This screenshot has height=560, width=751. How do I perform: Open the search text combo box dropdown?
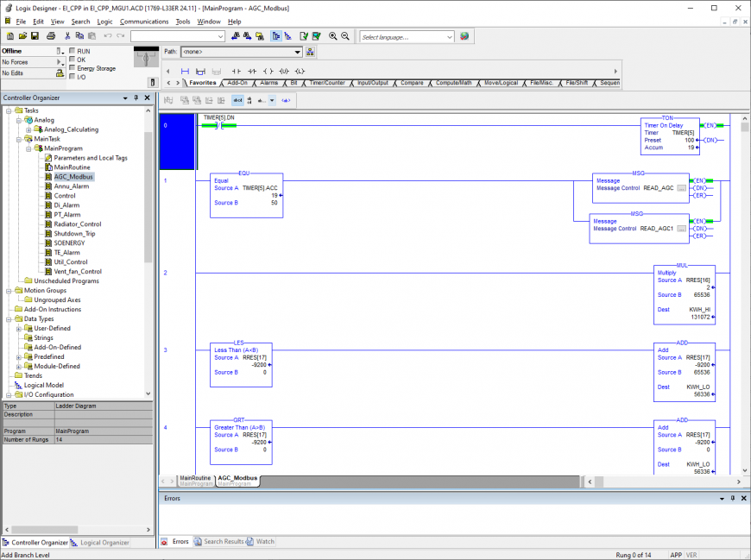[220, 36]
